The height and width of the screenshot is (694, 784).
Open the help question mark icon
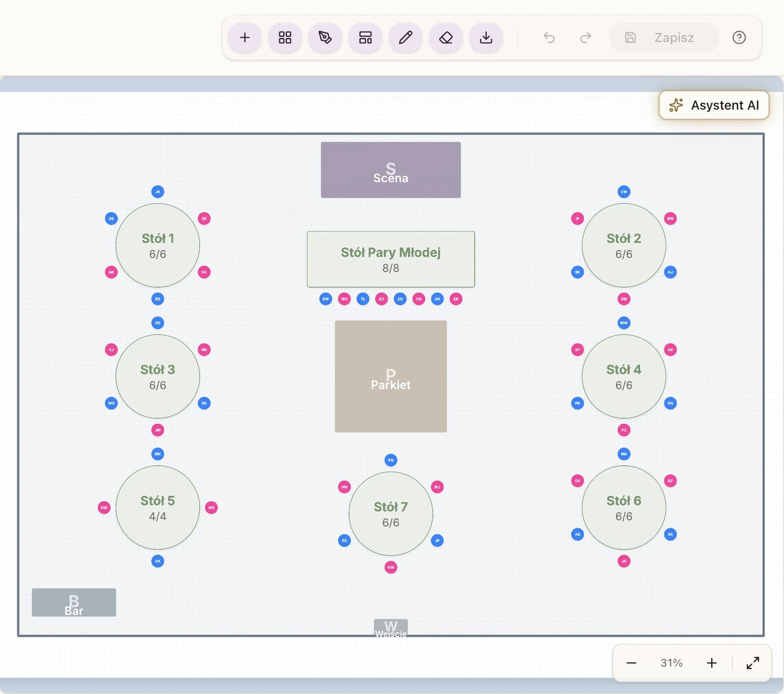pos(739,37)
